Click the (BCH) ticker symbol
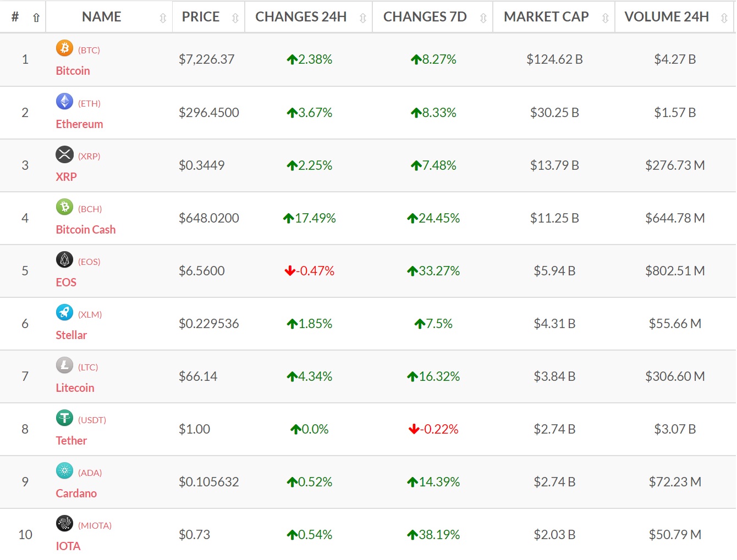 point(90,209)
